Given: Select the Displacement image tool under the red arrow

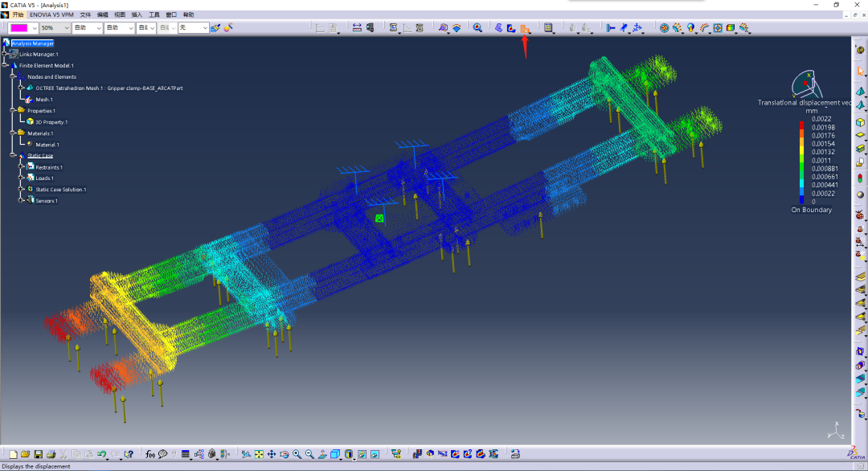Looking at the screenshot, I should pyautogui.click(x=526, y=29).
